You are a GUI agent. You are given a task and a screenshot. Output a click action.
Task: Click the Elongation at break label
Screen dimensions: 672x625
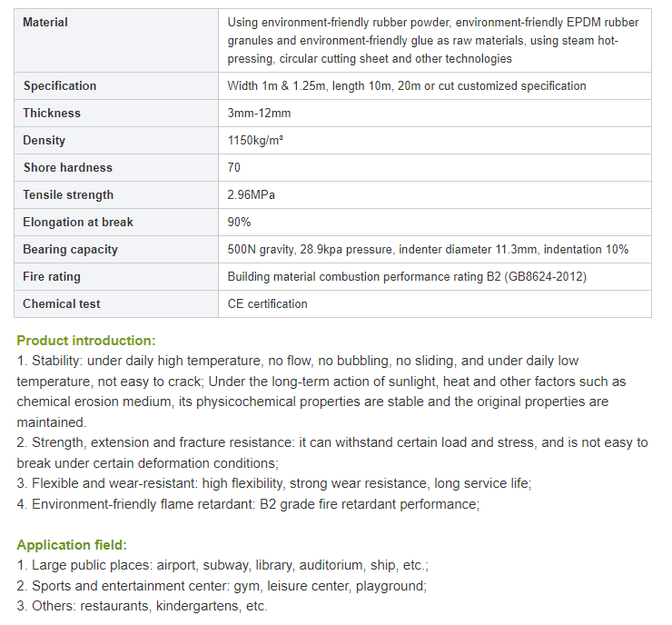pyautogui.click(x=78, y=223)
